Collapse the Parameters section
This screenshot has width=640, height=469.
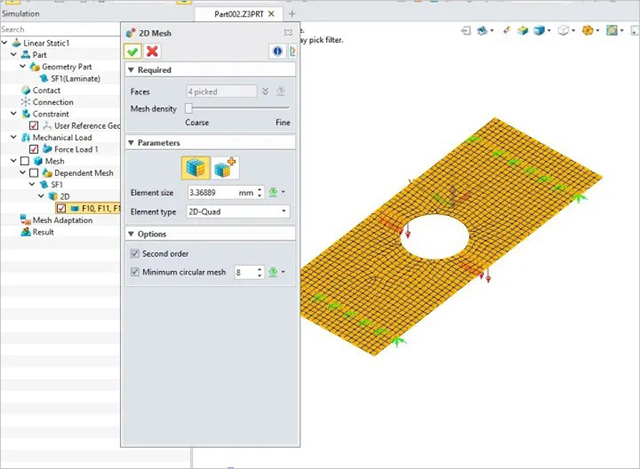click(x=131, y=142)
